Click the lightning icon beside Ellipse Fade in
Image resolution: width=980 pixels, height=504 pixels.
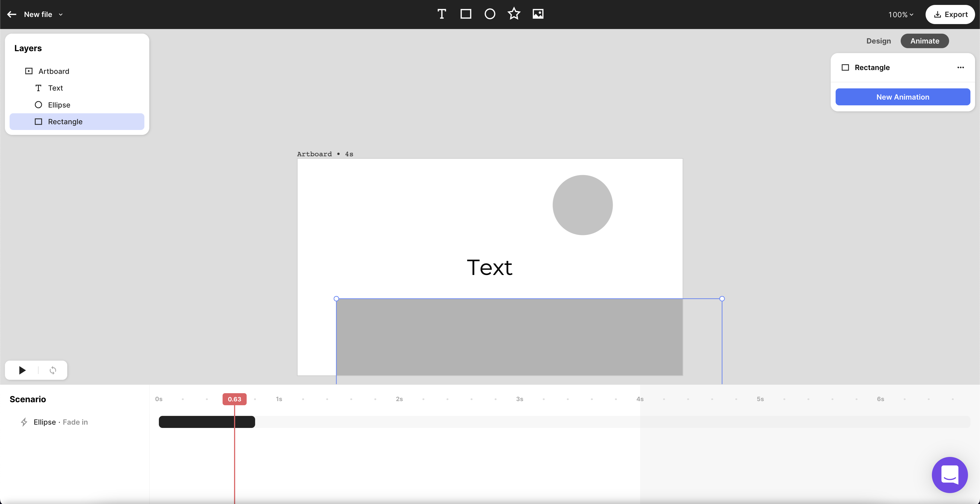[x=24, y=422]
